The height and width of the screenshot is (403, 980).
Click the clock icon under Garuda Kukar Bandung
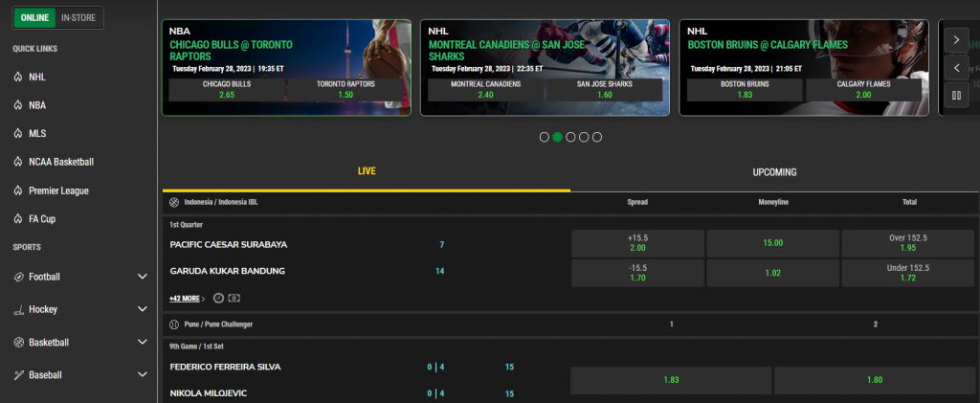tap(218, 299)
